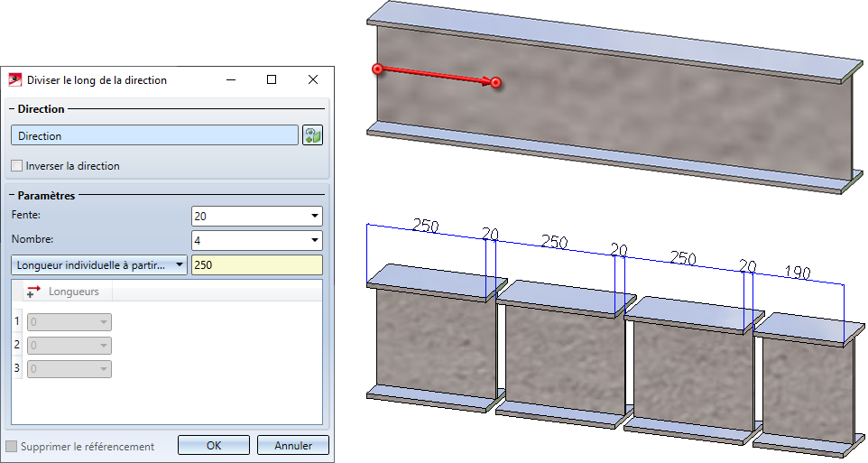Image resolution: width=868 pixels, height=463 pixels.
Task: Maximize the Diviser le long dialog
Action: [272, 79]
